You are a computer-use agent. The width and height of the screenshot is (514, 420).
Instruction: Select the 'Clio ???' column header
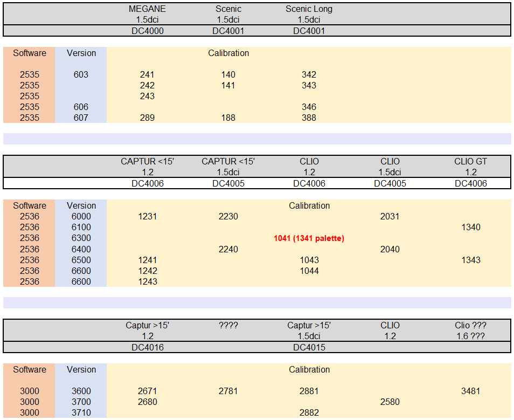(470, 326)
